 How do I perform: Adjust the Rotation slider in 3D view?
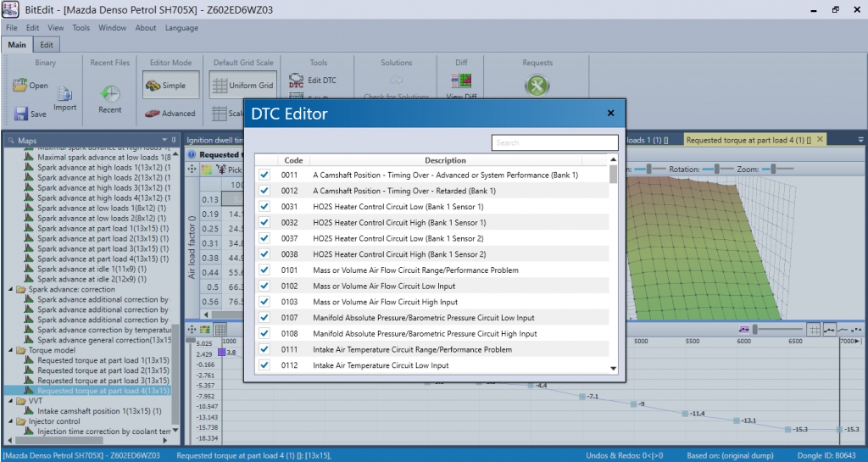[716, 170]
